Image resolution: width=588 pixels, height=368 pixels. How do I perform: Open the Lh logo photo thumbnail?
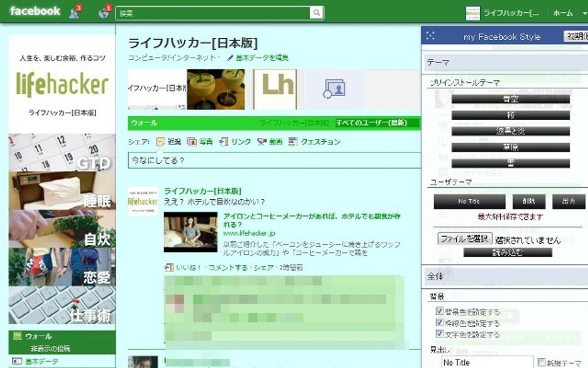[x=275, y=89]
